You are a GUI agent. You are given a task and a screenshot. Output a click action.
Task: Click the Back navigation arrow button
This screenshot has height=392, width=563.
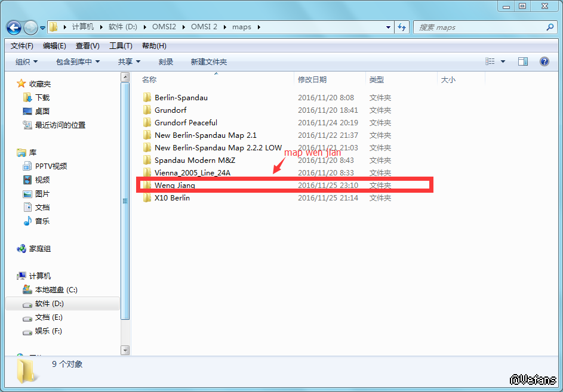(x=14, y=27)
